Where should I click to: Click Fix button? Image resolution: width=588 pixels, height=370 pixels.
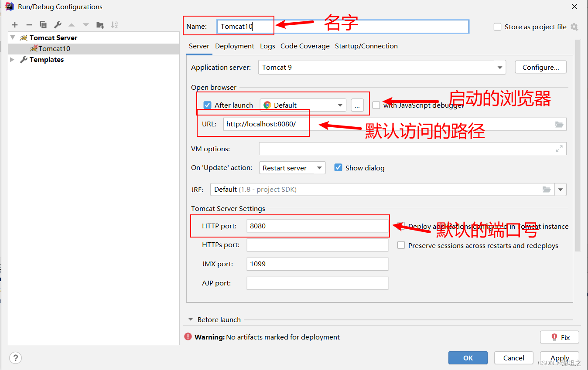coord(560,337)
